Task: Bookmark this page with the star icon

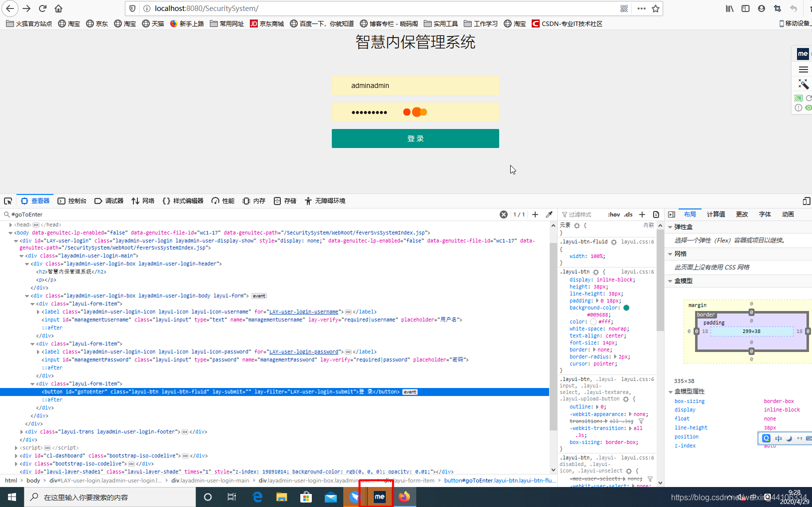Action: click(x=656, y=8)
